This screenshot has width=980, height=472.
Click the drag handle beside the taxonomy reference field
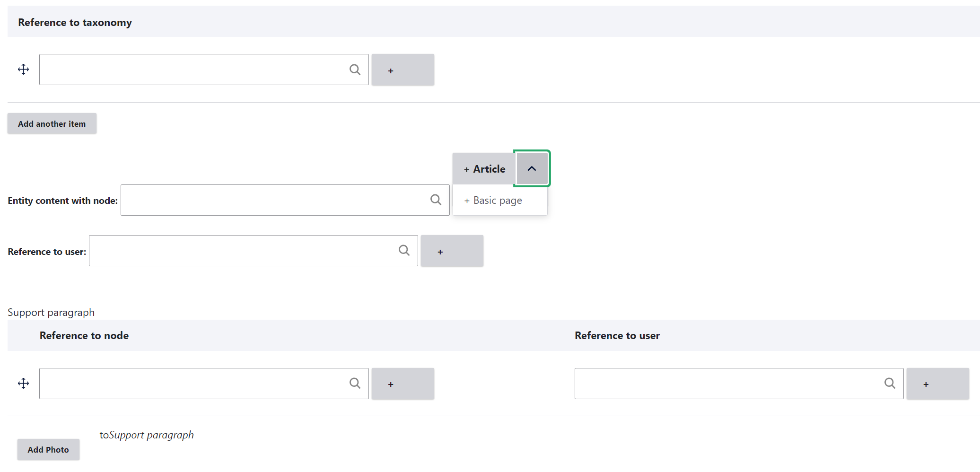click(23, 69)
